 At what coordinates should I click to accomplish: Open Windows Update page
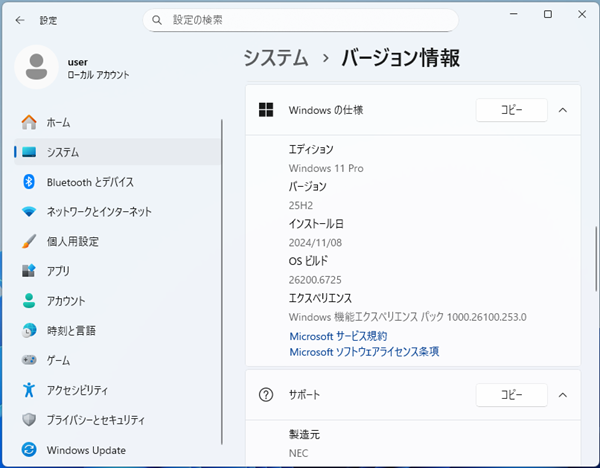coord(117,449)
